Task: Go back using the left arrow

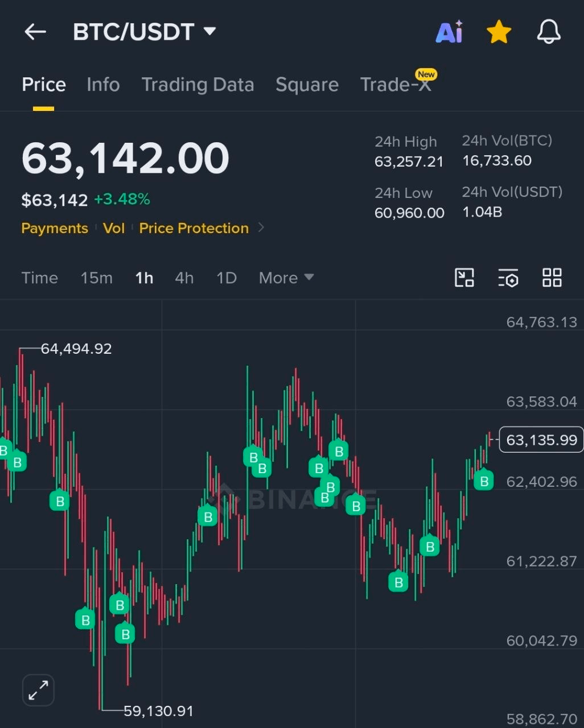Action: coord(35,32)
